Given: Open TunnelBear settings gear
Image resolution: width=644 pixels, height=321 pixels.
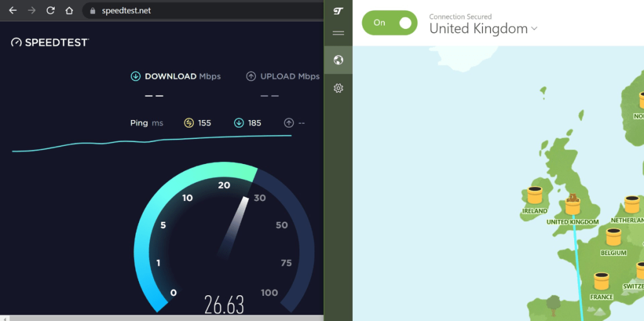Looking at the screenshot, I should point(338,88).
